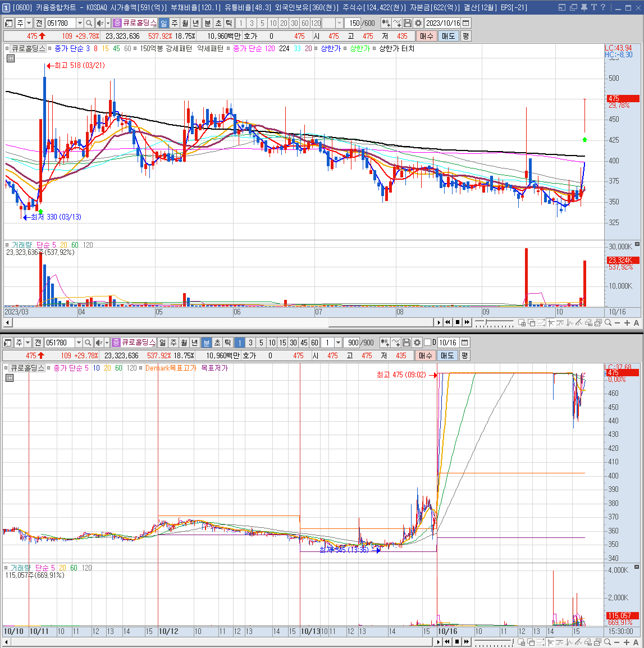
Task: Open save icon in upper chart toolbar
Action: tap(408, 23)
